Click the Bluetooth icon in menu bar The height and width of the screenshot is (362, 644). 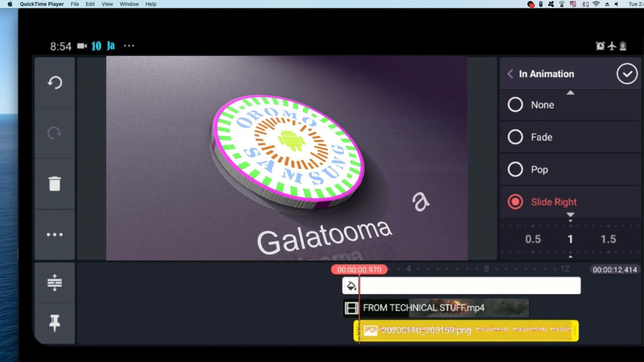point(585,4)
